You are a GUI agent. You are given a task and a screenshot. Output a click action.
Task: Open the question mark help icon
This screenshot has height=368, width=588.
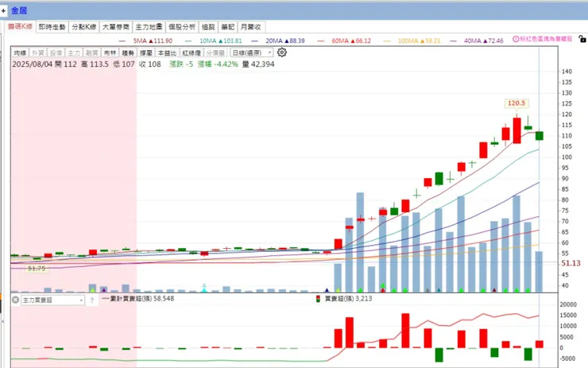[91, 300]
